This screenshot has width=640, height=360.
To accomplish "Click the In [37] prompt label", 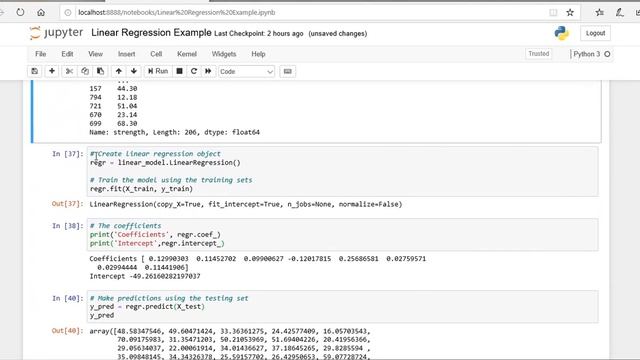I will click(68, 154).
